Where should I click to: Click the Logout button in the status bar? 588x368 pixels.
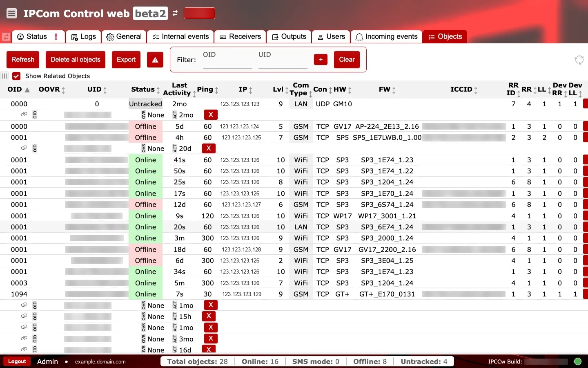pyautogui.click(x=16, y=361)
